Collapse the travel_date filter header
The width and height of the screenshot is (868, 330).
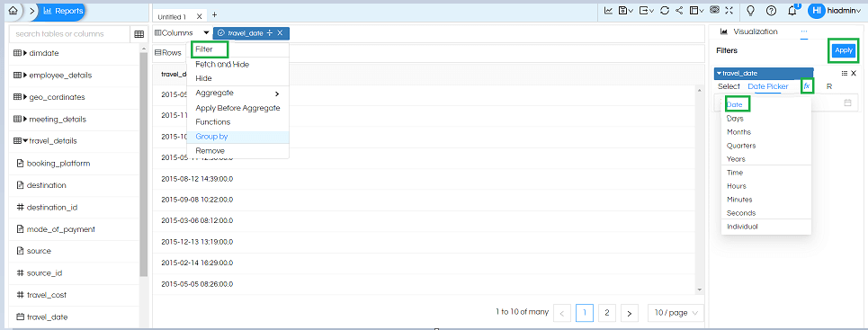(x=764, y=73)
